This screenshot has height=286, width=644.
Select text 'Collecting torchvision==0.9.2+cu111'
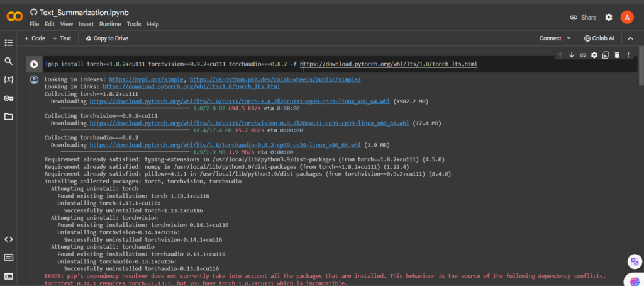[101, 116]
